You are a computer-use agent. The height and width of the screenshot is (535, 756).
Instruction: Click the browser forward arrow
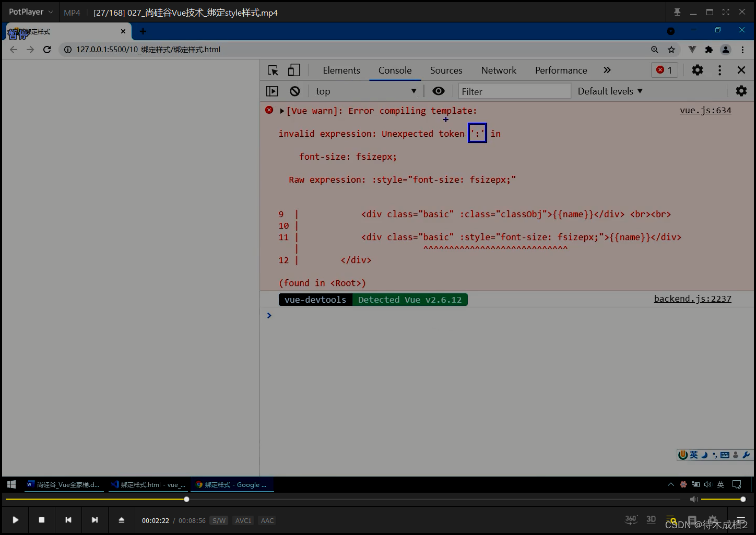(30, 50)
